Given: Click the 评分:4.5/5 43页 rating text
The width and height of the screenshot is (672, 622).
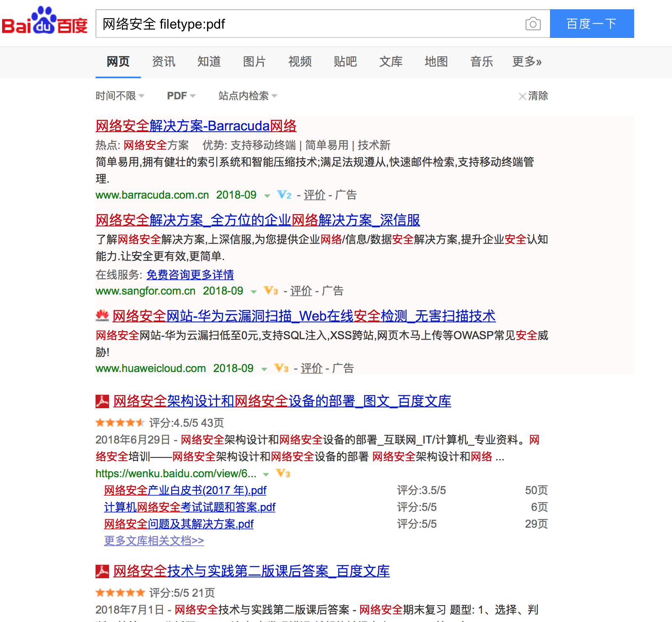Looking at the screenshot, I should pos(187,423).
